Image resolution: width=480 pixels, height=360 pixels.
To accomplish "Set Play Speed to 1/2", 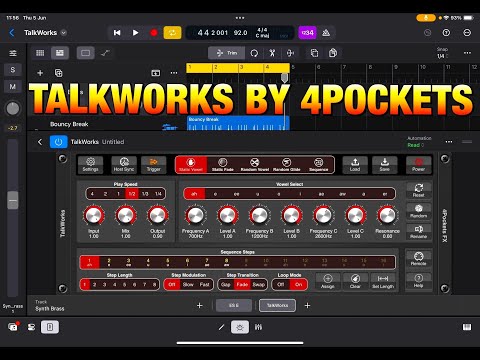I will point(132,194).
